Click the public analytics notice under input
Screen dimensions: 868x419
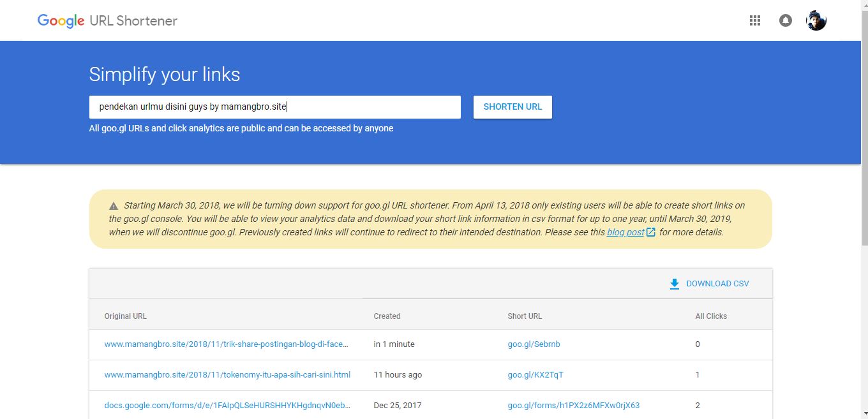241,128
